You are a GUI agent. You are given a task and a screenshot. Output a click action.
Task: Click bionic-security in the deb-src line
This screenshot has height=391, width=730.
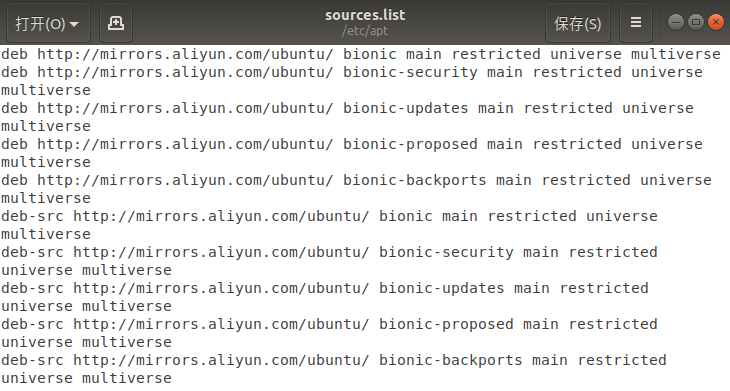click(446, 252)
